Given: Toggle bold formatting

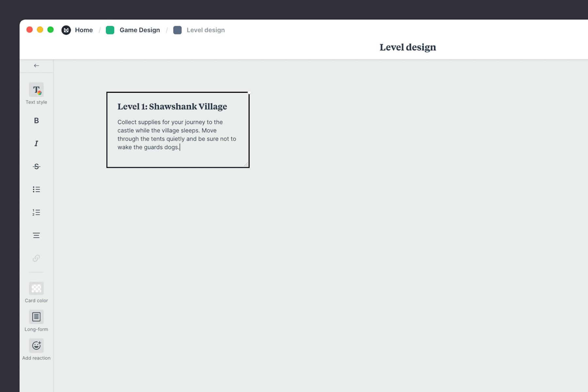Looking at the screenshot, I should 36,121.
